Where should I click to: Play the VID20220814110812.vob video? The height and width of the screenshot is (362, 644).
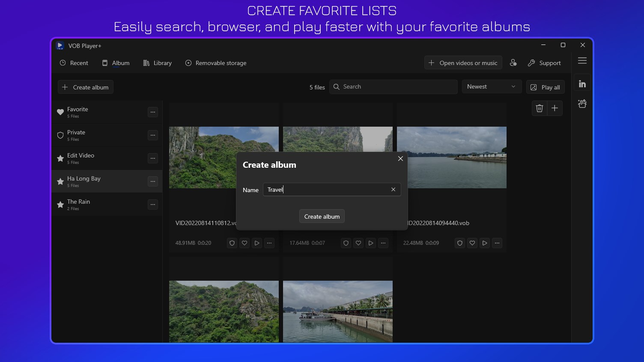point(256,243)
